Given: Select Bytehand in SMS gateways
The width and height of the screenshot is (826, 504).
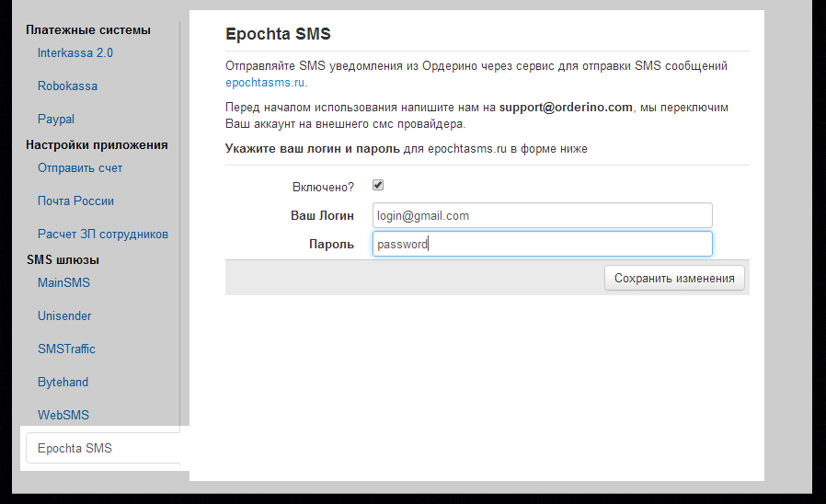Looking at the screenshot, I should (x=63, y=382).
